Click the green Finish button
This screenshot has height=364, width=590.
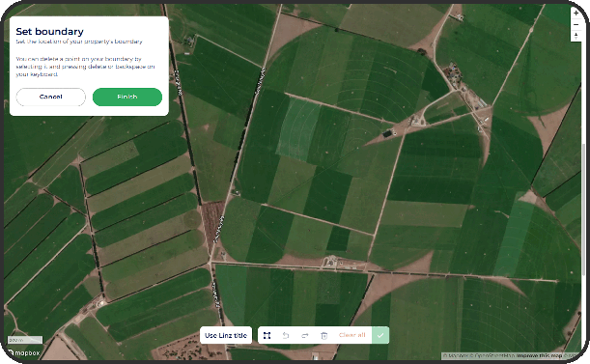[127, 97]
